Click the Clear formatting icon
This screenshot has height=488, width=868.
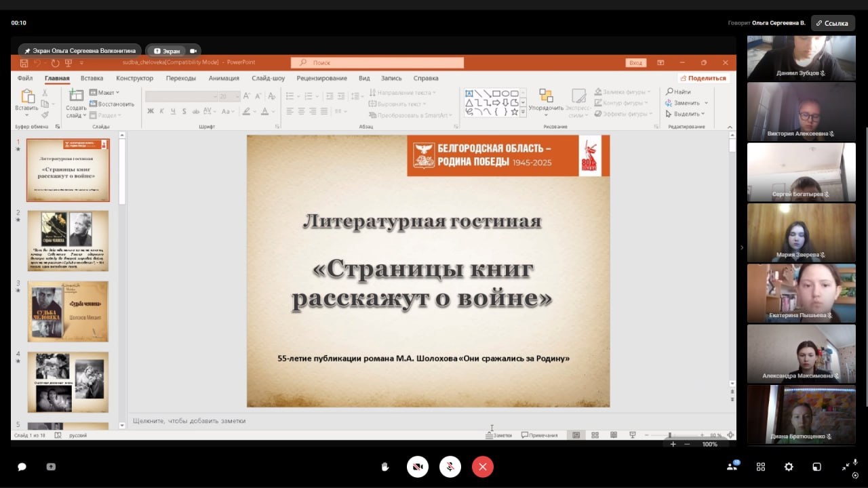[273, 96]
